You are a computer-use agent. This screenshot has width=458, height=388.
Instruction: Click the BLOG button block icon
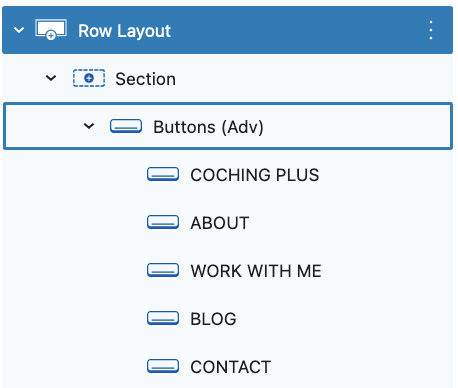click(163, 318)
